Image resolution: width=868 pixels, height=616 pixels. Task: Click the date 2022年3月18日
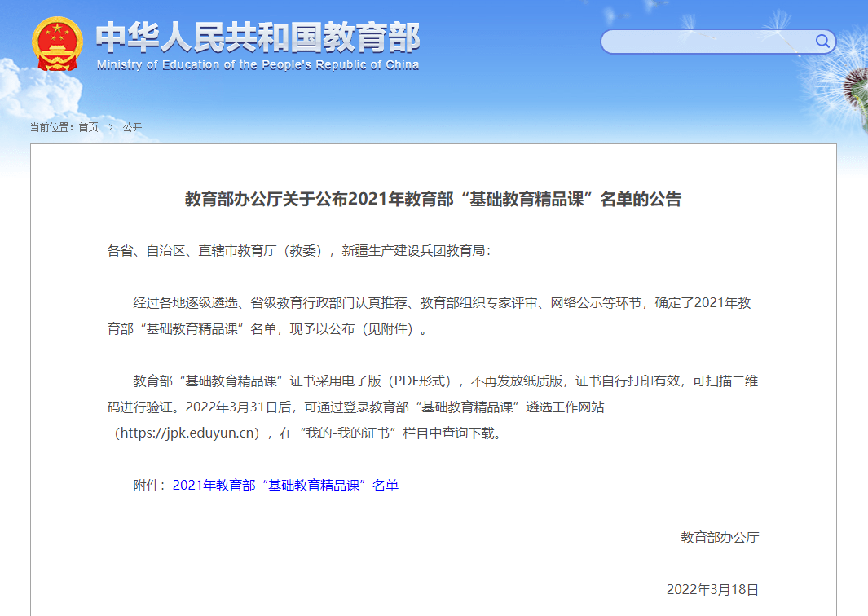coord(712,589)
